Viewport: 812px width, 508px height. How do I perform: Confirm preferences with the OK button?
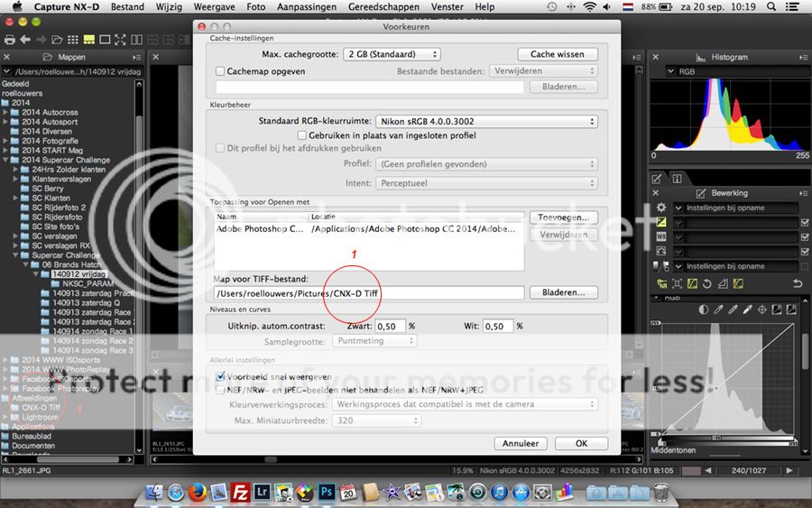click(x=581, y=443)
